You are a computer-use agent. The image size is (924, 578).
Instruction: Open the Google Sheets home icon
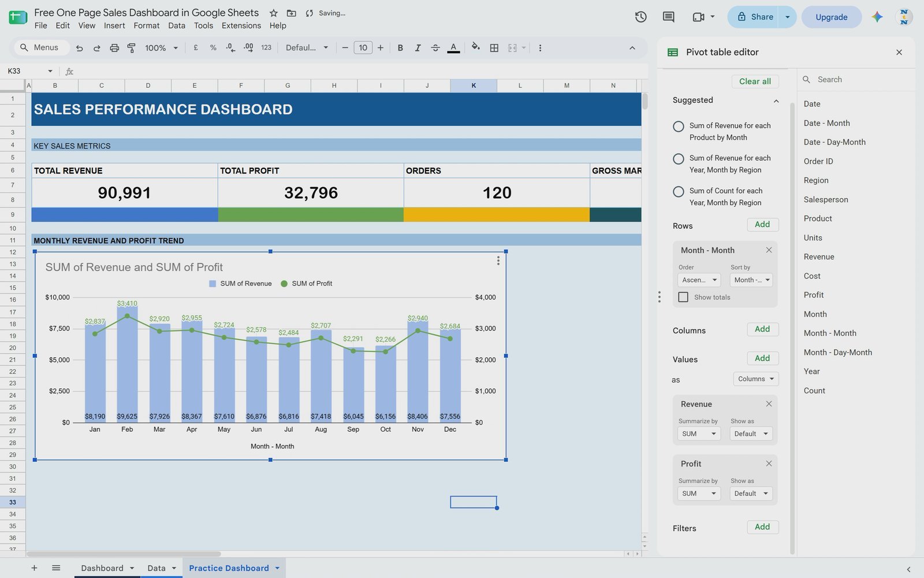(18, 17)
